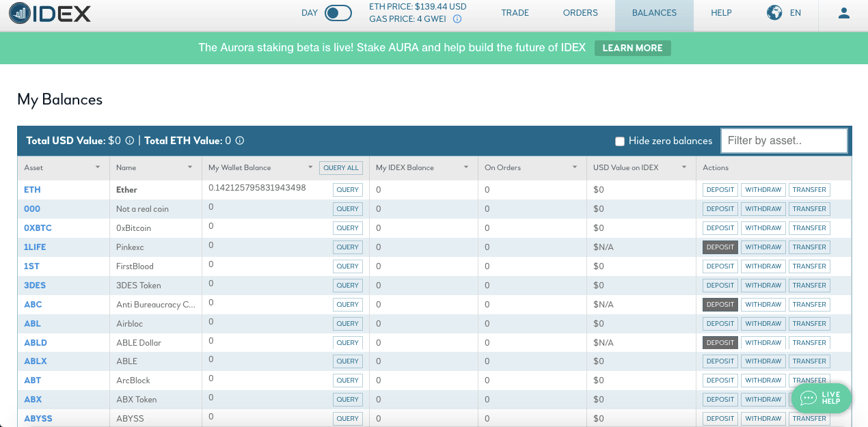Image resolution: width=868 pixels, height=427 pixels.
Task: Click the 'My Balances' heading
Action: (60, 100)
